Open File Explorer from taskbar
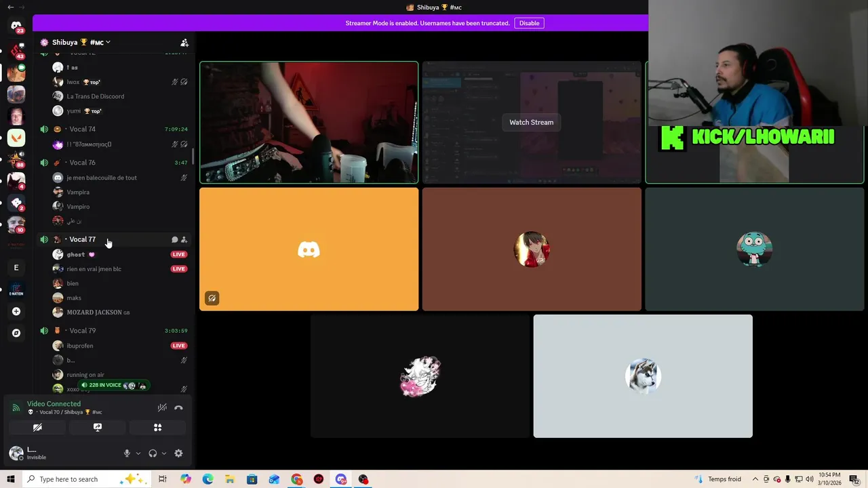This screenshot has width=868, height=488. (230, 479)
